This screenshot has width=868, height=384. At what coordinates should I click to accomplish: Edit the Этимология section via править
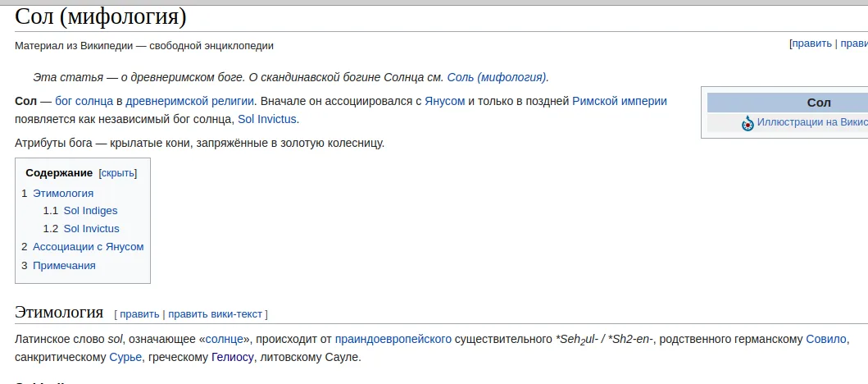click(x=139, y=314)
